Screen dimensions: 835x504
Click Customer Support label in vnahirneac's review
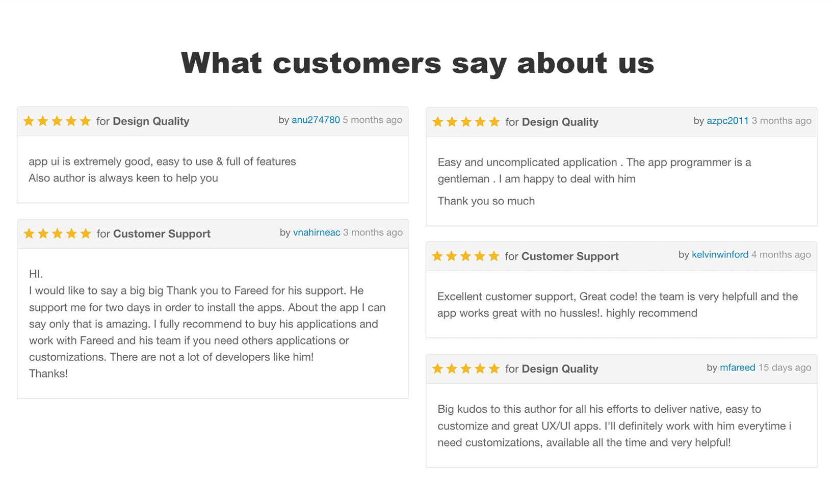point(162,234)
